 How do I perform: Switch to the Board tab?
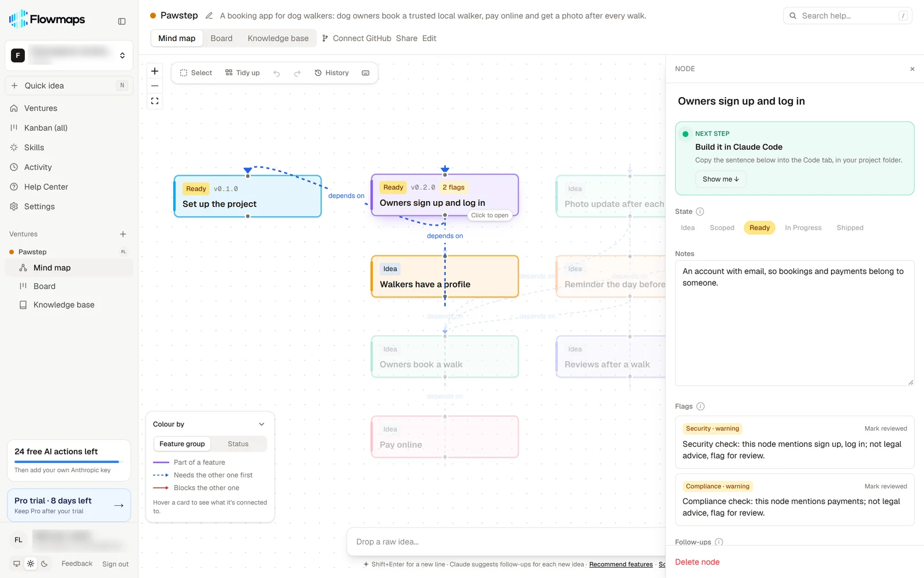[x=221, y=38]
